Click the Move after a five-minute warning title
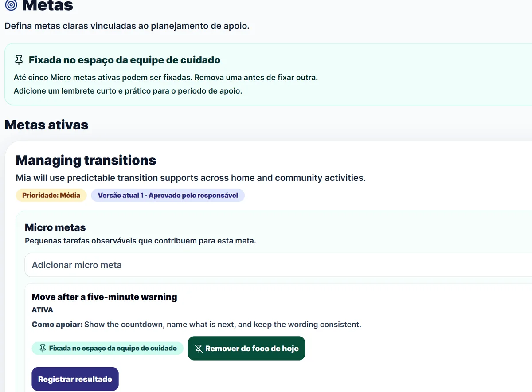The height and width of the screenshot is (392, 532). 104,297
